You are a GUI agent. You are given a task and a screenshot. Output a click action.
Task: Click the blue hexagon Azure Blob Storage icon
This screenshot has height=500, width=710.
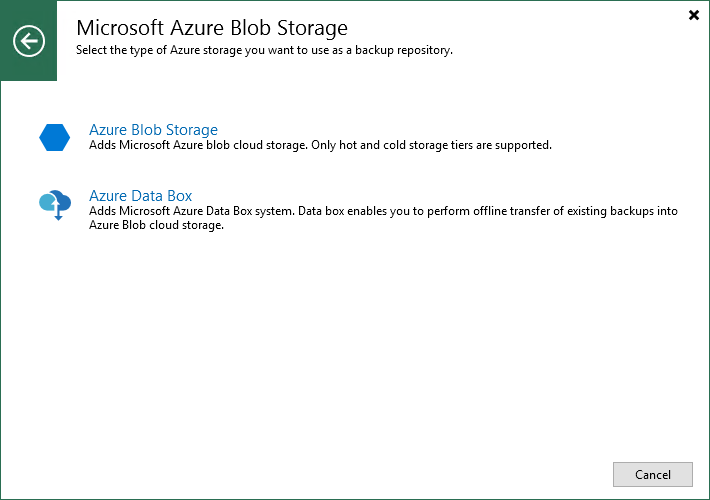pos(54,138)
